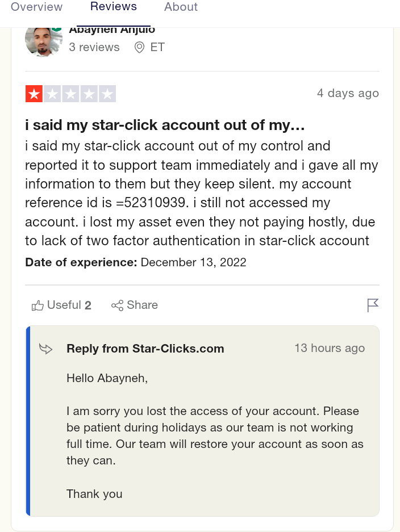Flag this review with the flag icon
The height and width of the screenshot is (532, 400).
[x=373, y=305]
